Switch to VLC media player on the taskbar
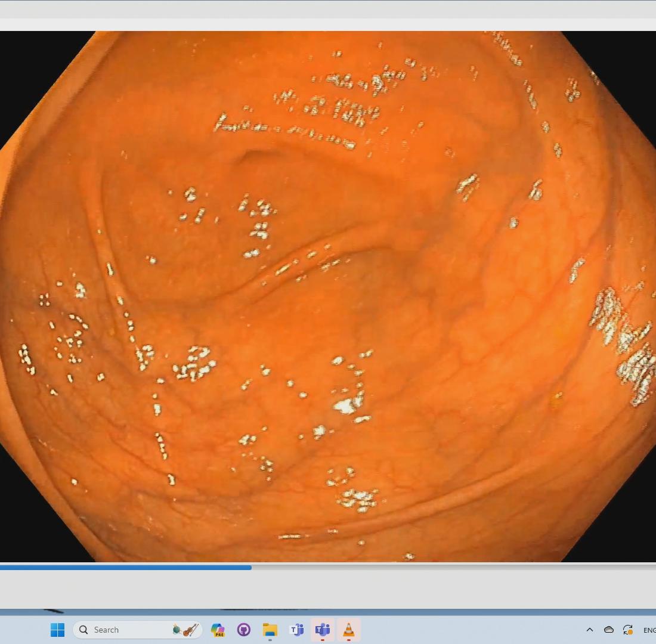The height and width of the screenshot is (644, 656). point(348,630)
